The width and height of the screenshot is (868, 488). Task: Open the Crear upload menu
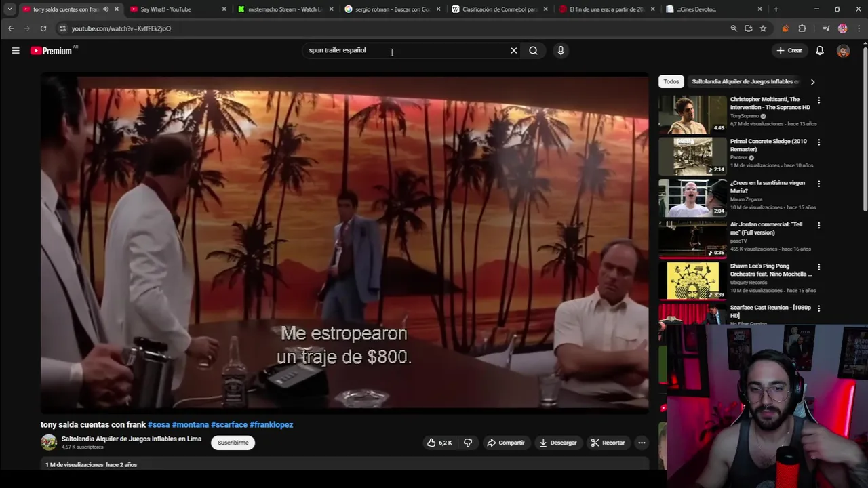tap(789, 50)
